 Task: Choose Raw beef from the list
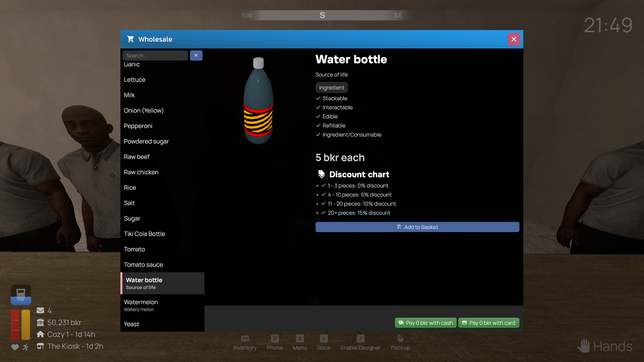(162, 157)
